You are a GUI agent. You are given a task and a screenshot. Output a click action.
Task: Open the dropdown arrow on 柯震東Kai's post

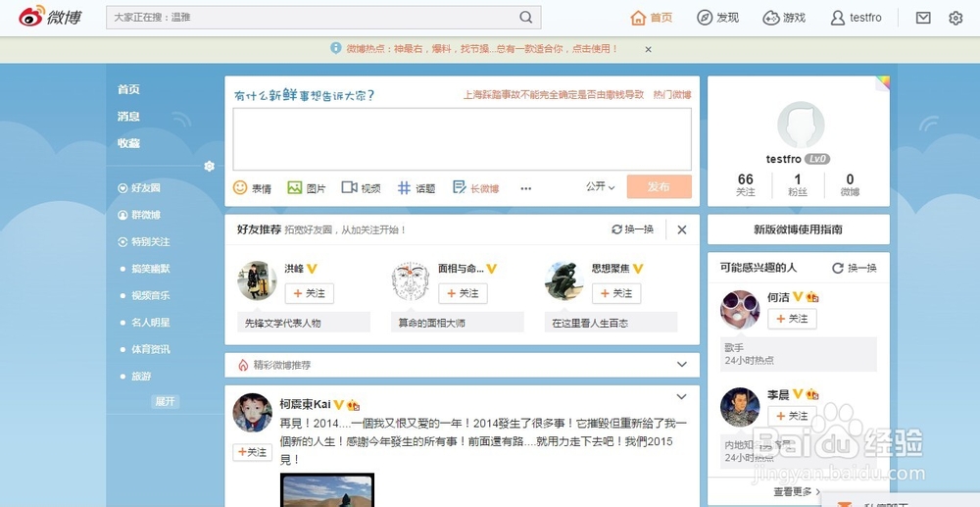tap(682, 396)
